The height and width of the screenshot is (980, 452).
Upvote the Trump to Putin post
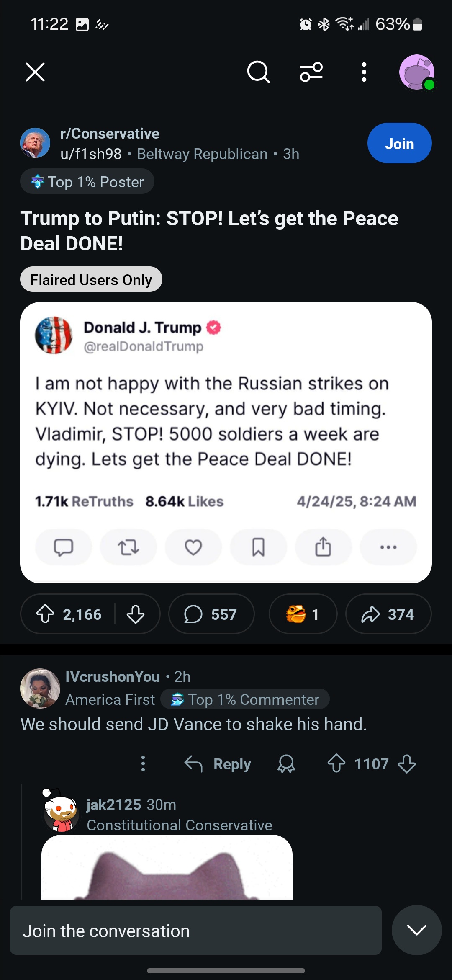pos(45,614)
